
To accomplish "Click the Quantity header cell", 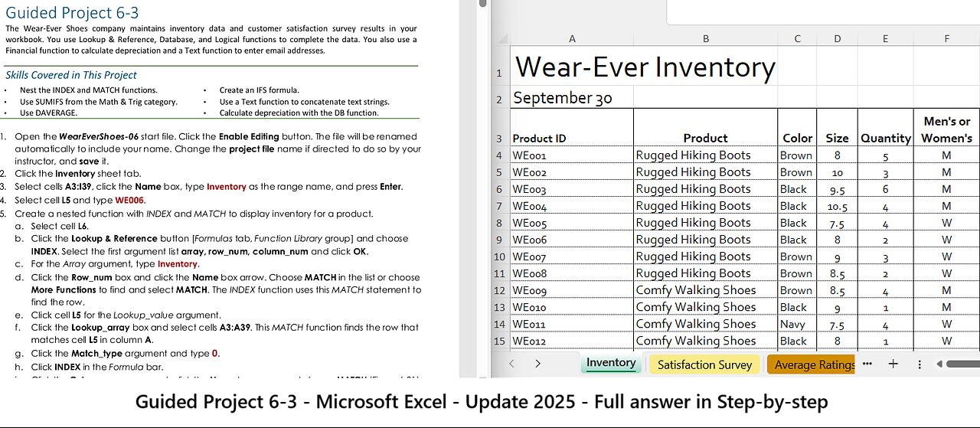I will coord(885,128).
